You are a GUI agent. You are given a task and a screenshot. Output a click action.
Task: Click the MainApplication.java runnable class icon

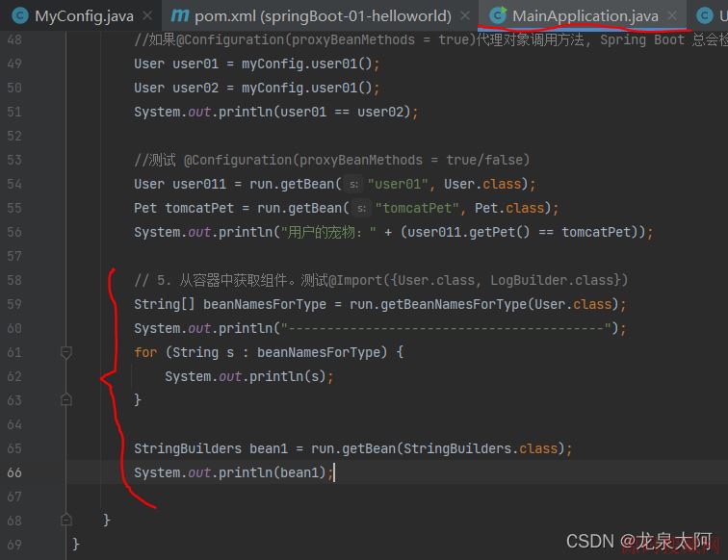(x=498, y=15)
